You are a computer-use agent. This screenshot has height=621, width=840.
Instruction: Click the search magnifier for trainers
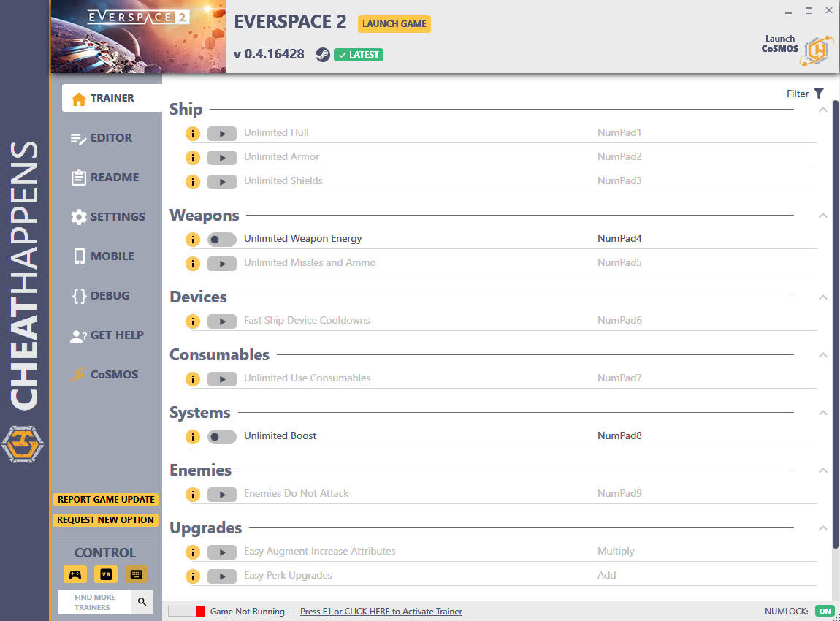click(142, 602)
